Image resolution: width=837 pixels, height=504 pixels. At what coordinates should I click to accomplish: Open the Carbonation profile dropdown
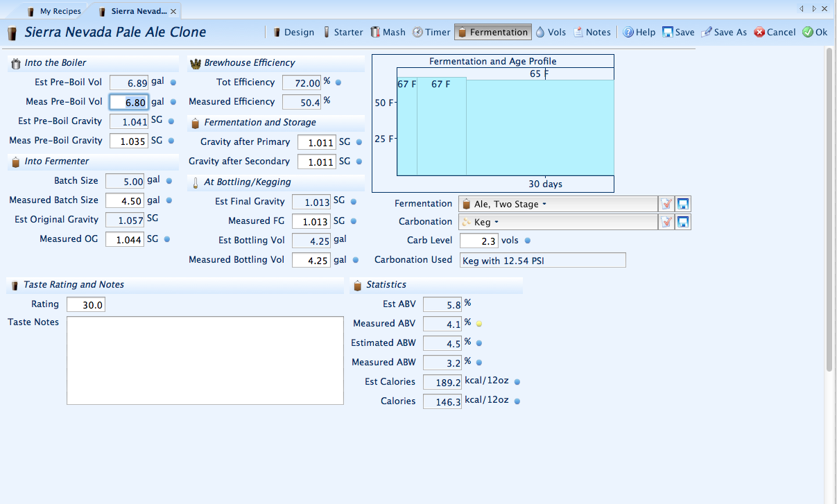point(558,222)
